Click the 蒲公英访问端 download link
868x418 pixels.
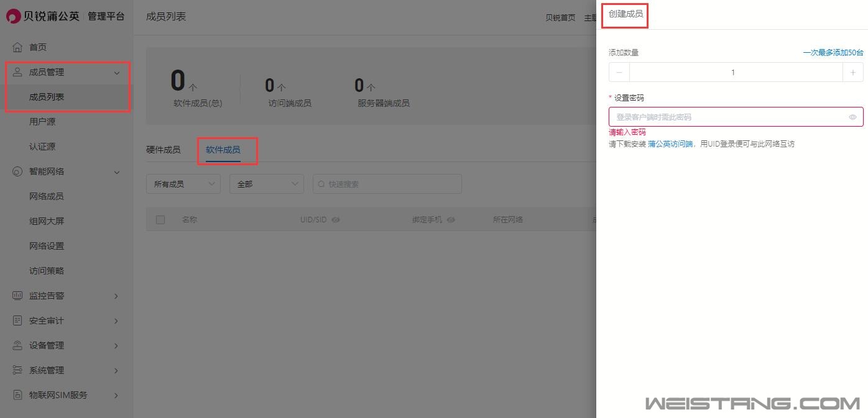[x=670, y=144]
